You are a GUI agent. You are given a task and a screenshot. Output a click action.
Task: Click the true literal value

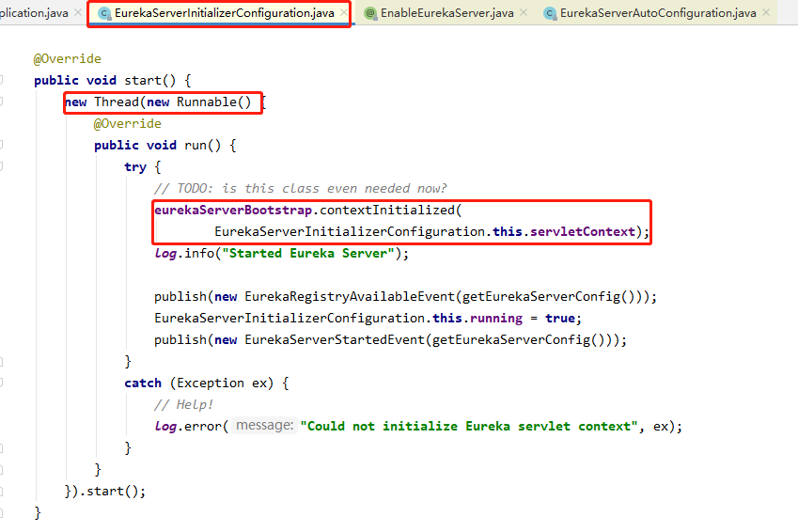pyautogui.click(x=560, y=319)
